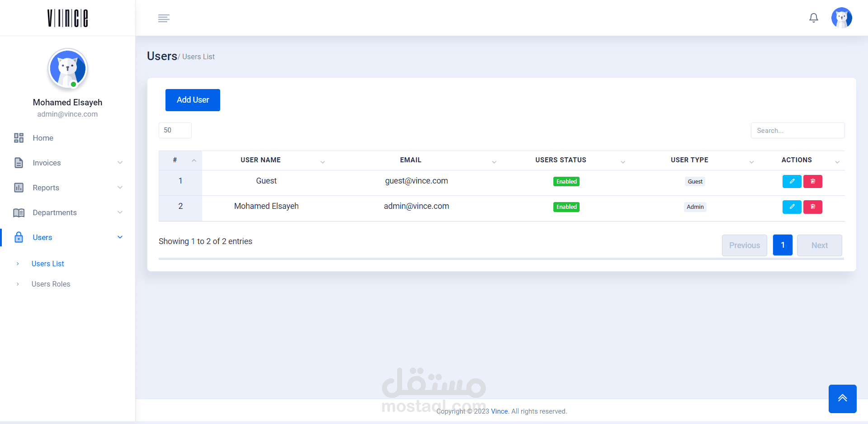Delete the Mohamed Elsayeh user row
868x424 pixels.
click(x=813, y=207)
